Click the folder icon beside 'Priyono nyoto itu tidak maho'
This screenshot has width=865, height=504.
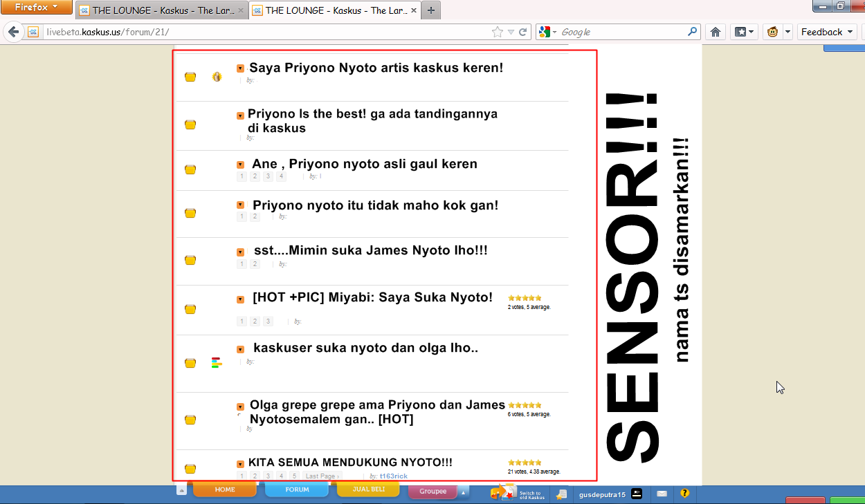(x=190, y=212)
